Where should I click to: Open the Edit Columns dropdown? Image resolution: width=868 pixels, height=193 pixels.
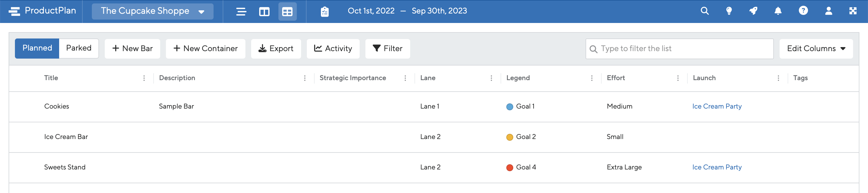click(816, 49)
